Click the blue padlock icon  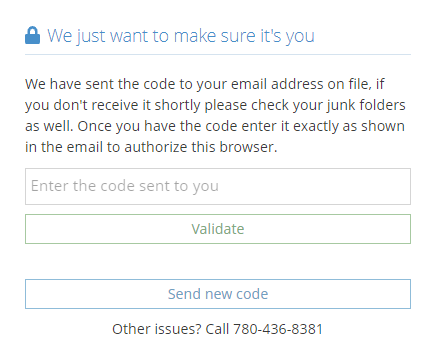(32, 35)
